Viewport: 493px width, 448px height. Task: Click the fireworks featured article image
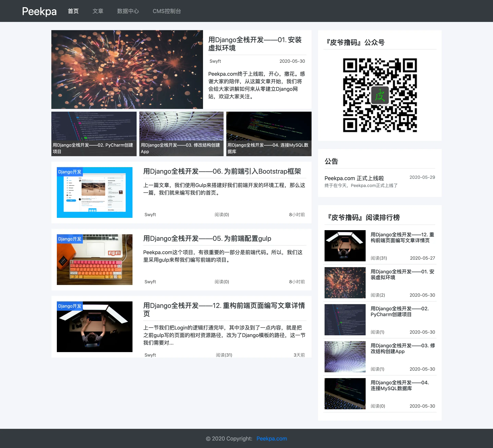127,70
